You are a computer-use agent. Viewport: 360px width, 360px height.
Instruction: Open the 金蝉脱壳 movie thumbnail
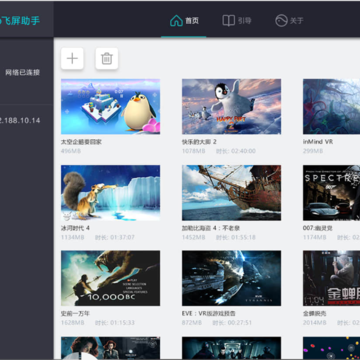(331, 278)
